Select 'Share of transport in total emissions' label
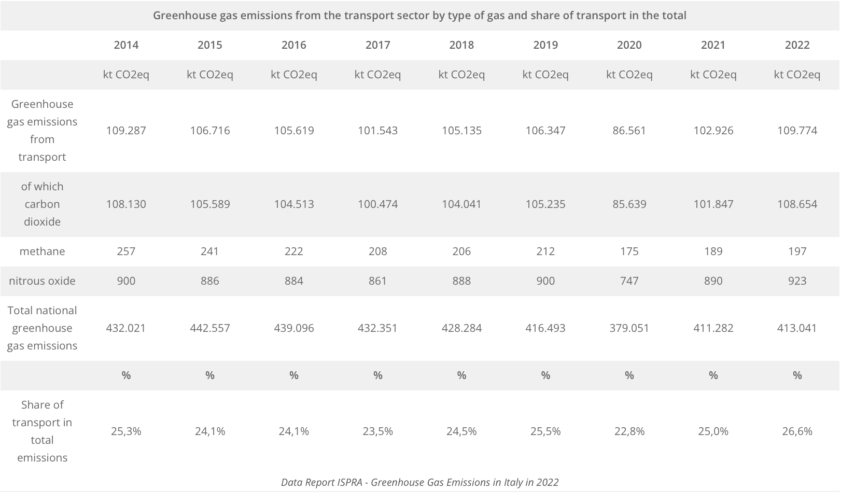 tap(42, 431)
